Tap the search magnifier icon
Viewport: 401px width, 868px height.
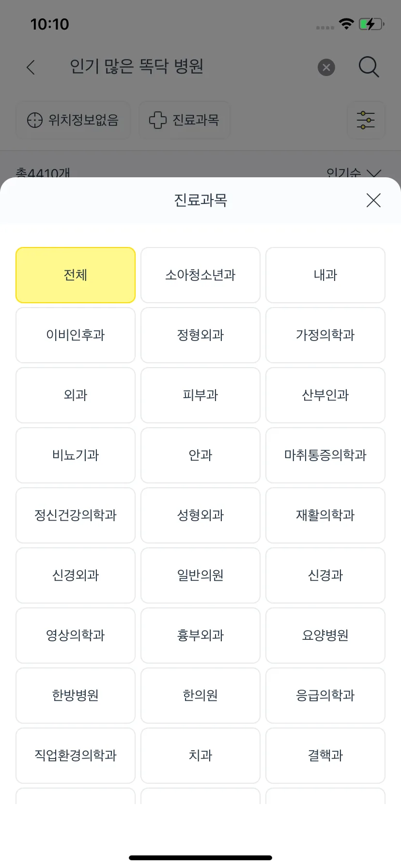369,67
